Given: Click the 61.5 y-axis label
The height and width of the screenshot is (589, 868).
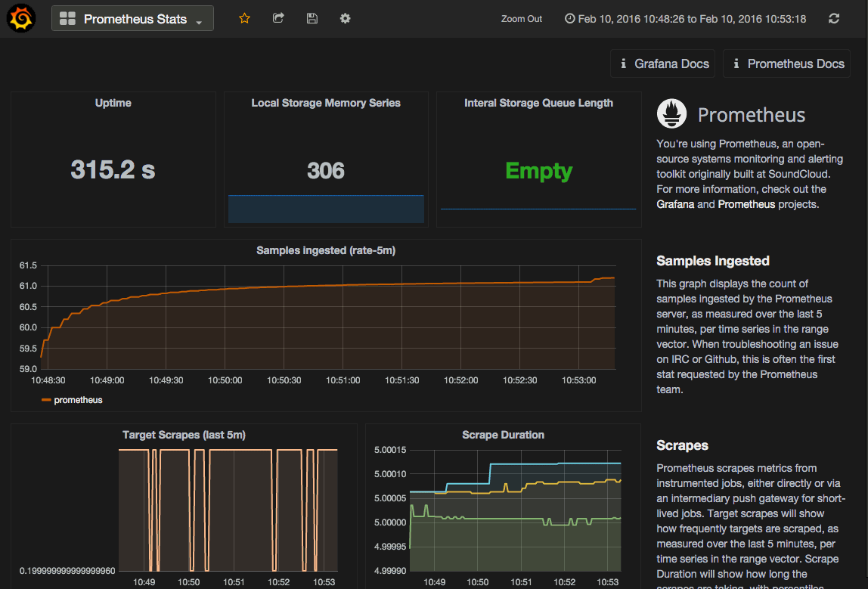Looking at the screenshot, I should click(x=28, y=265).
